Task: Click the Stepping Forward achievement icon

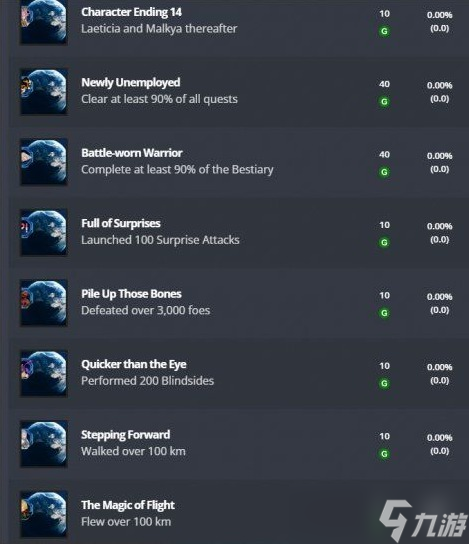Action: coord(44,444)
